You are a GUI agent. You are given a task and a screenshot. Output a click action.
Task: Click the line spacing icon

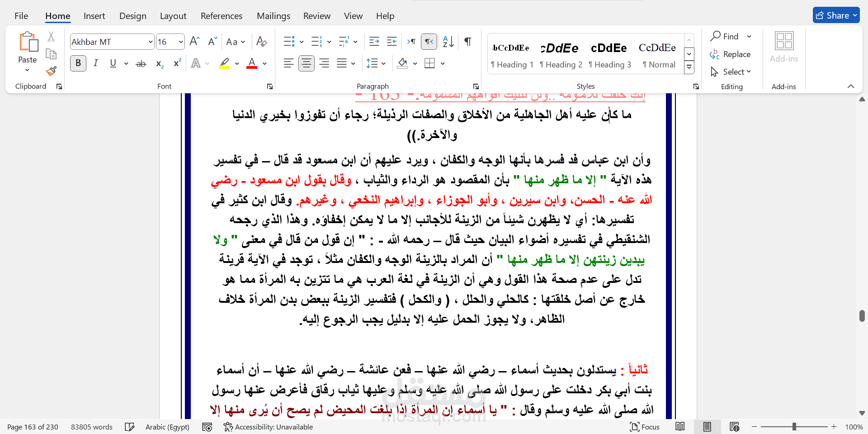tap(372, 63)
